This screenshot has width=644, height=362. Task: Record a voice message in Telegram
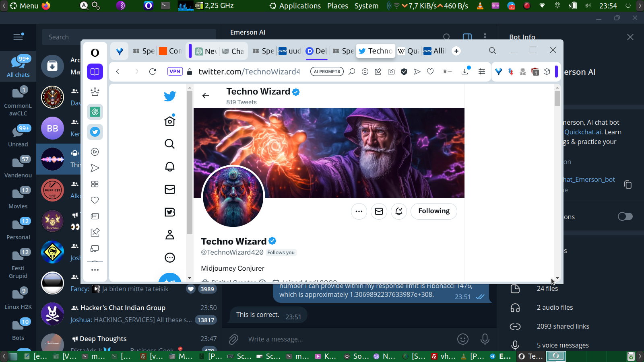tap(485, 339)
